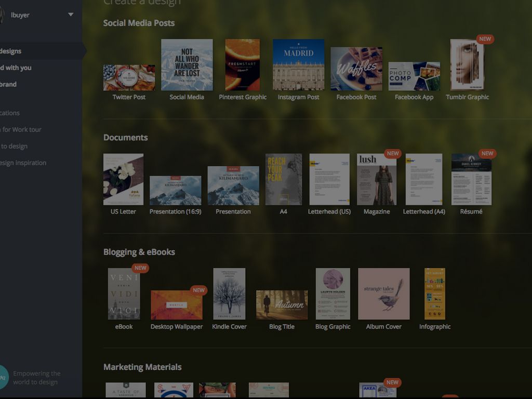Select the A4 document thumbnail
Image resolution: width=532 pixels, height=399 pixels.
click(x=283, y=179)
